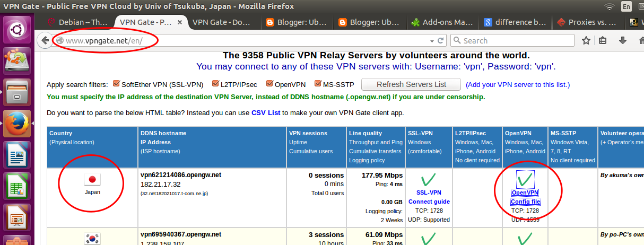The image size is (644, 245).
Task: Open the En keyboard layout indicator
Action: click(x=626, y=6)
